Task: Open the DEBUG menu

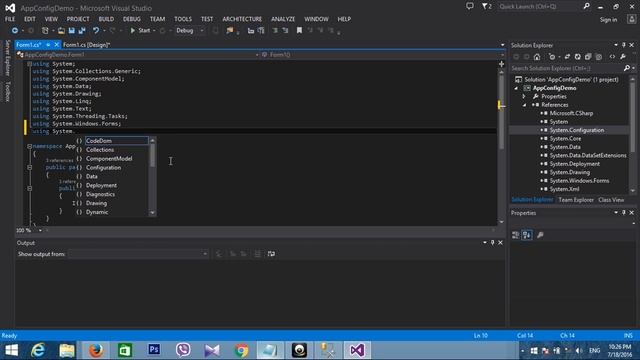Action: pyautogui.click(x=131, y=19)
